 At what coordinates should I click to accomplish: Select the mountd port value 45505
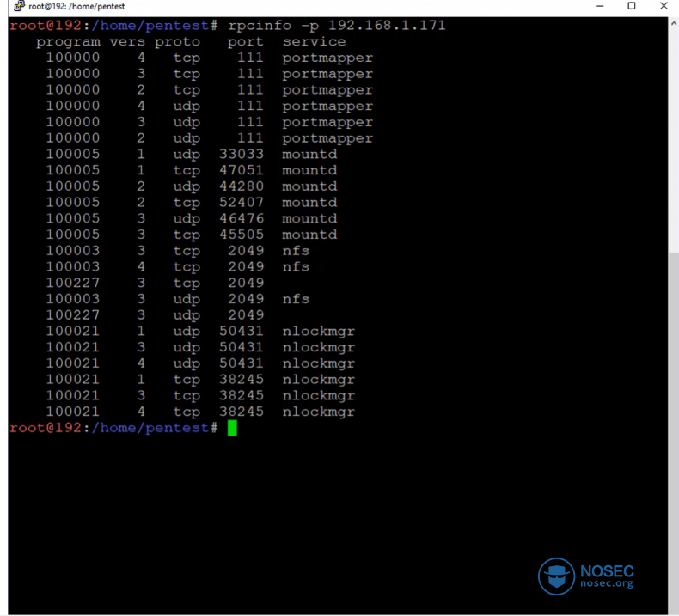(x=242, y=235)
